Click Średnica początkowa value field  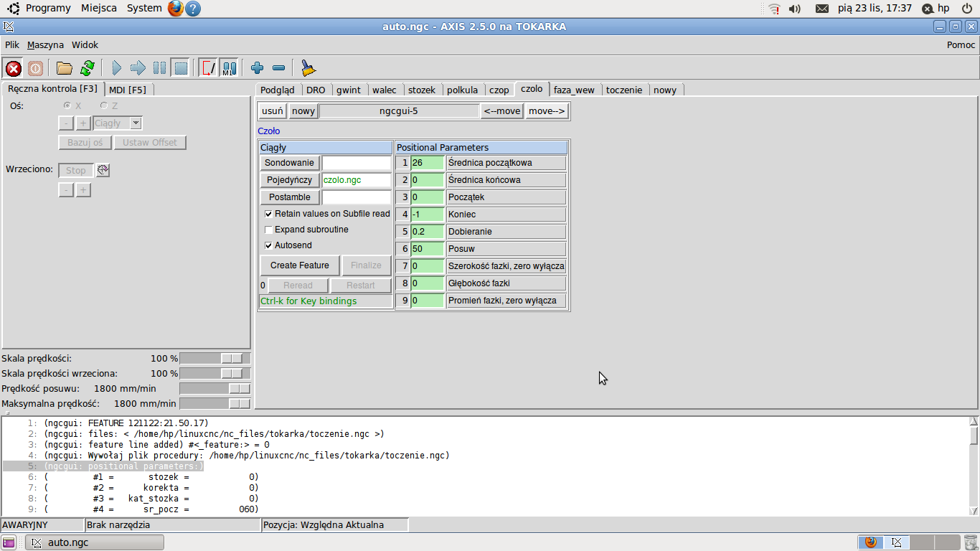[x=428, y=163]
